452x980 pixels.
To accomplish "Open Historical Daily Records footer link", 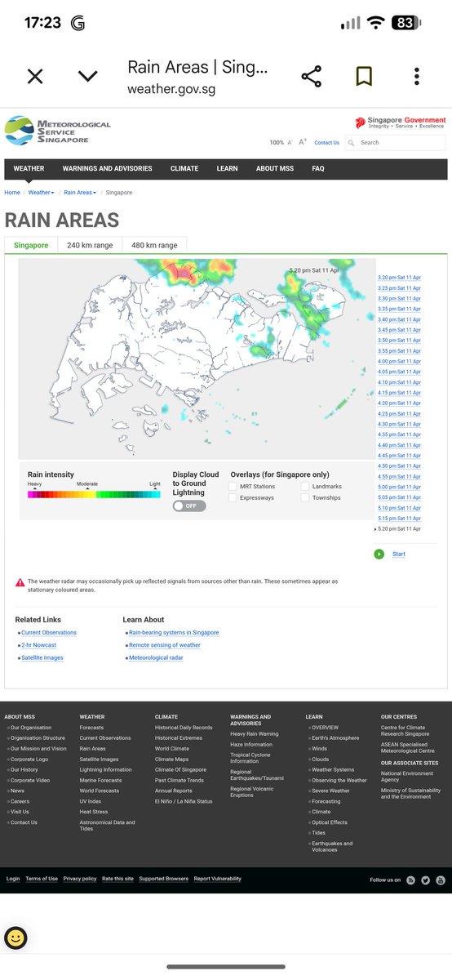I will tap(184, 728).
